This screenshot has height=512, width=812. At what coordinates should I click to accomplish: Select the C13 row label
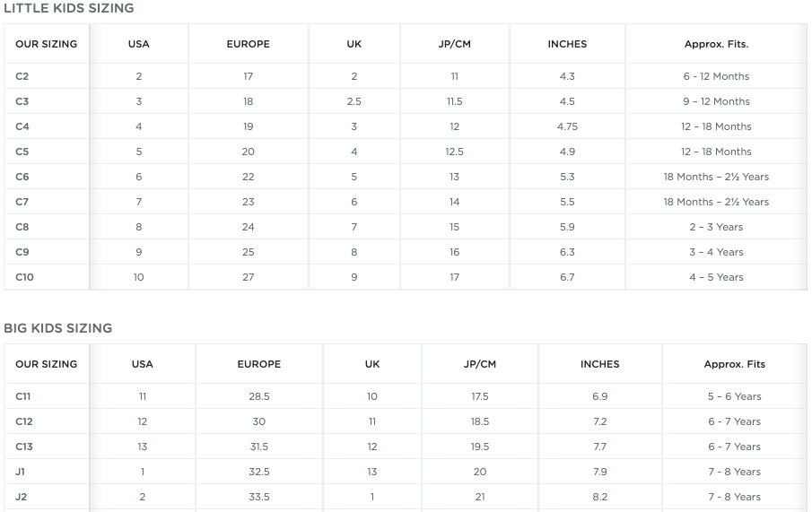[24, 447]
